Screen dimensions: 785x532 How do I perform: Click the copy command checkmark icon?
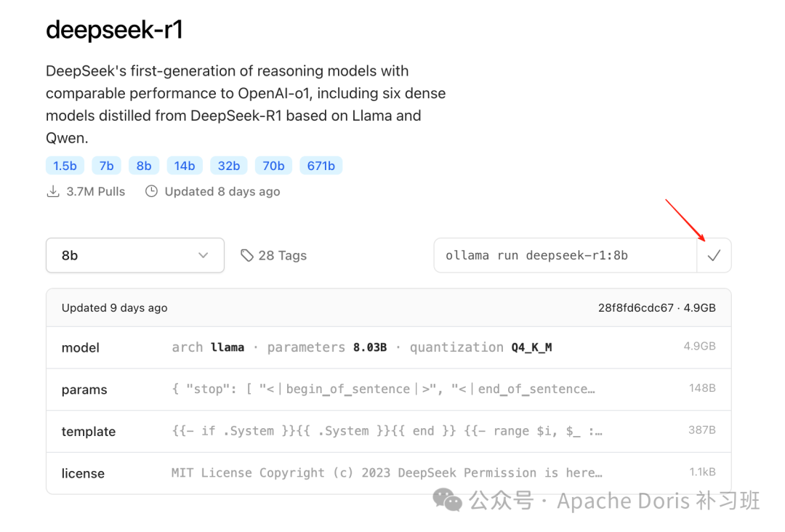pyautogui.click(x=714, y=255)
